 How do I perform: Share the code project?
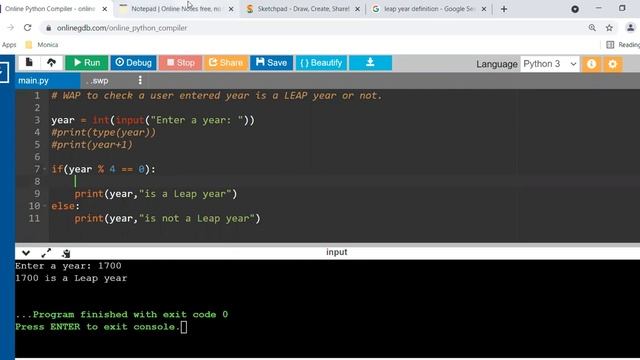click(226, 63)
